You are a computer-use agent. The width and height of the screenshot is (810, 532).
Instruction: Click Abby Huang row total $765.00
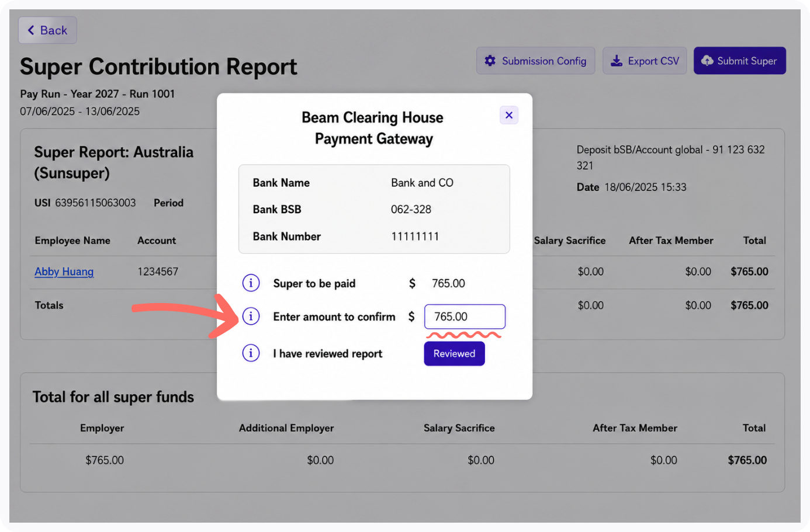[x=749, y=272]
